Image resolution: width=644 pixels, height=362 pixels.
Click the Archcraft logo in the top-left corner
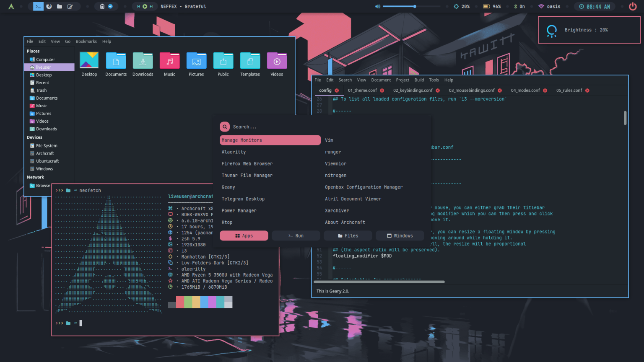11,6
